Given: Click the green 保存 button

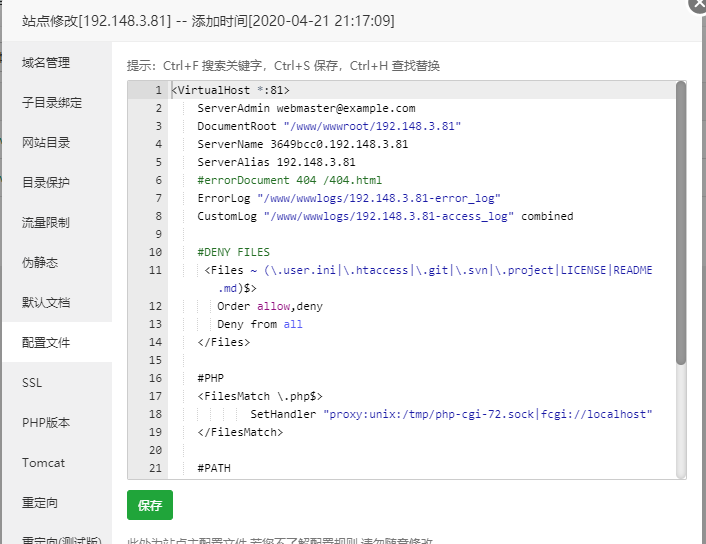Looking at the screenshot, I should tap(150, 506).
